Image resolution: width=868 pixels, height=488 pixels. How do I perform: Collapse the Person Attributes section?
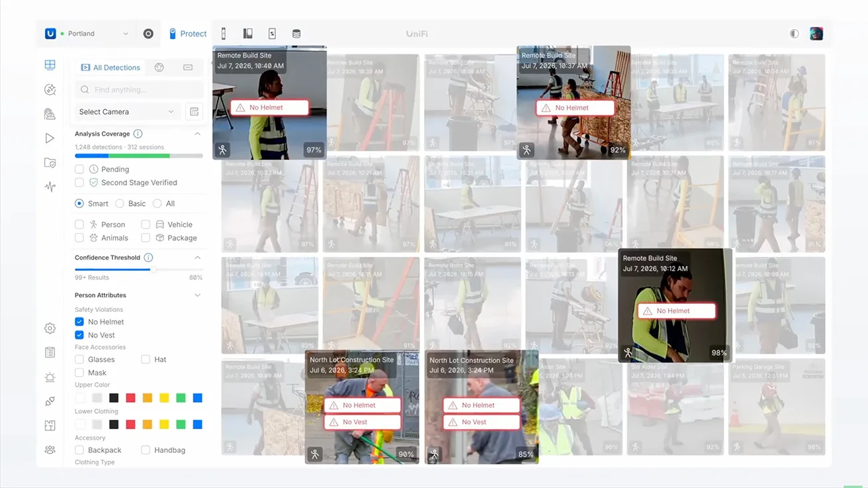tap(197, 295)
